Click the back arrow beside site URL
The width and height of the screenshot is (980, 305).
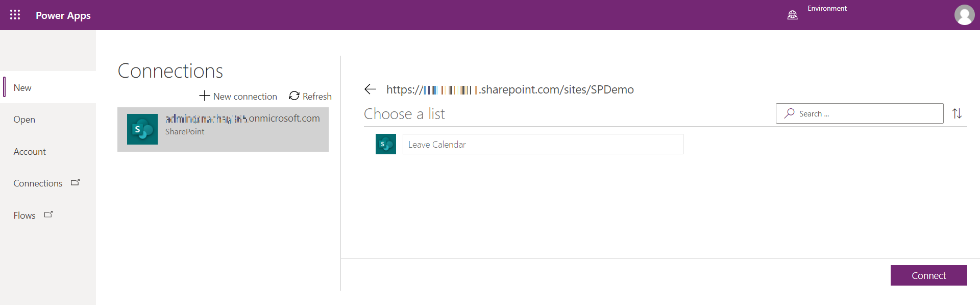pos(371,89)
